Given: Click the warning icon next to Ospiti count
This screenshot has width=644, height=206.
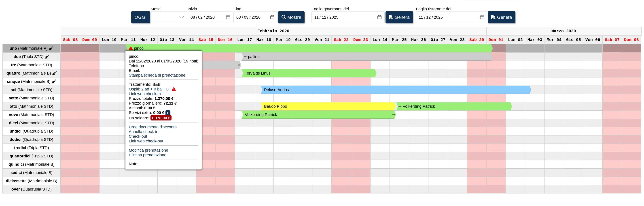Looking at the screenshot, I should tap(174, 89).
